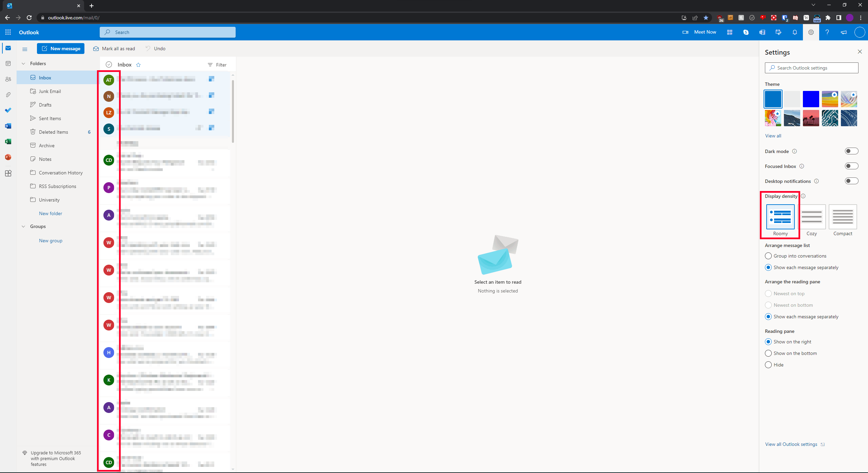Open the Skype icon in header
This screenshot has height=473, width=868.
tap(746, 32)
